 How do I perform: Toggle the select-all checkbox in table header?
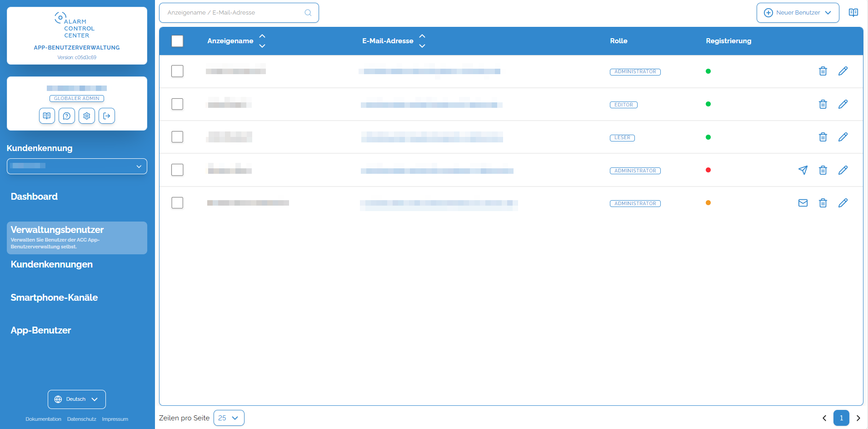[177, 41]
